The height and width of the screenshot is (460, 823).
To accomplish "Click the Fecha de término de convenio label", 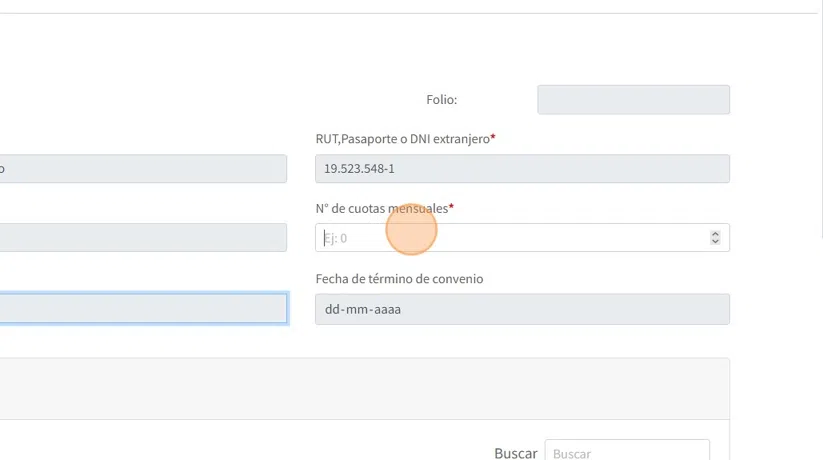I will coord(399,279).
